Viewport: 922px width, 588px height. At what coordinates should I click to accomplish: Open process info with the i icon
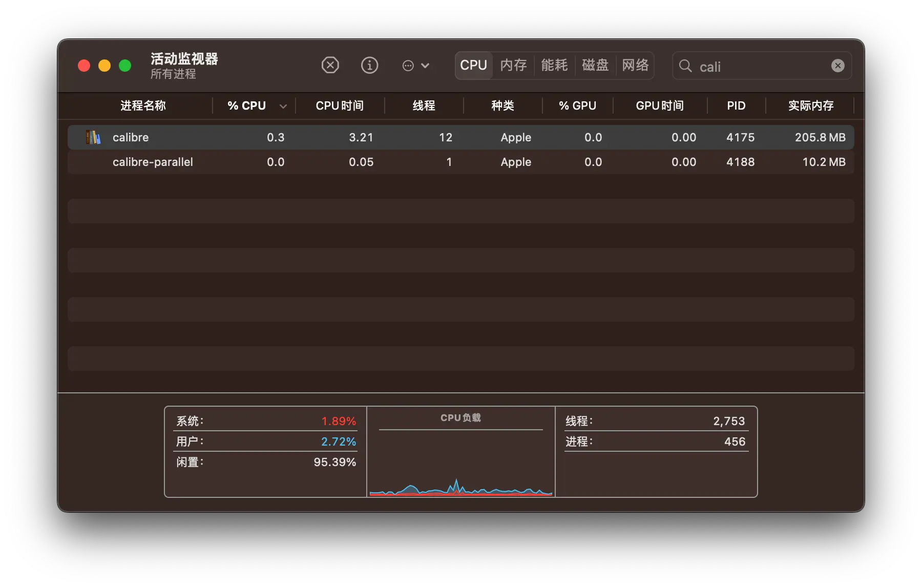369,66
